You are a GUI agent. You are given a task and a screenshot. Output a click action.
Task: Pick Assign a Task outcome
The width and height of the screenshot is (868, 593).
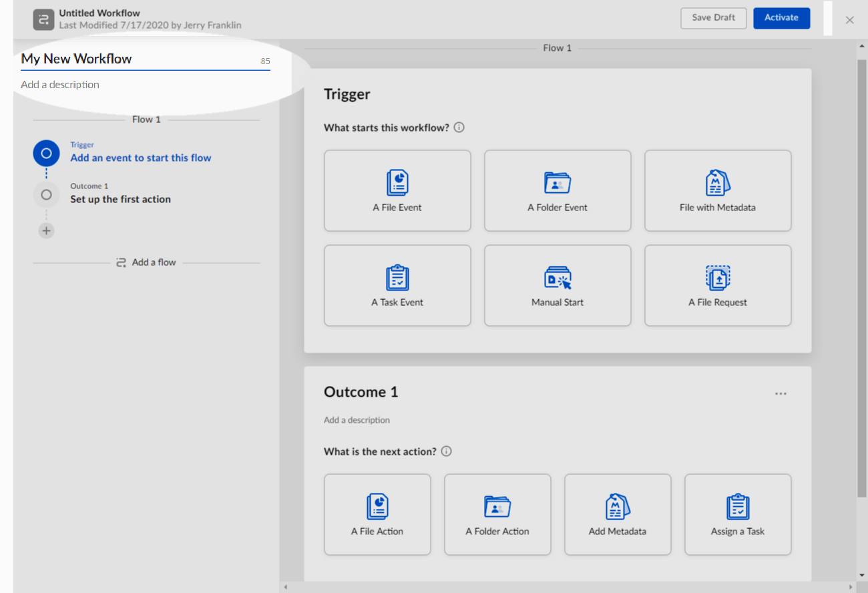tap(738, 515)
